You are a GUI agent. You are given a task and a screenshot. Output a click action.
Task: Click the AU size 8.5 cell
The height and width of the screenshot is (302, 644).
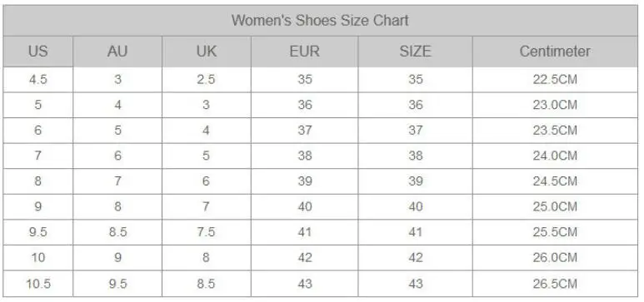click(117, 232)
